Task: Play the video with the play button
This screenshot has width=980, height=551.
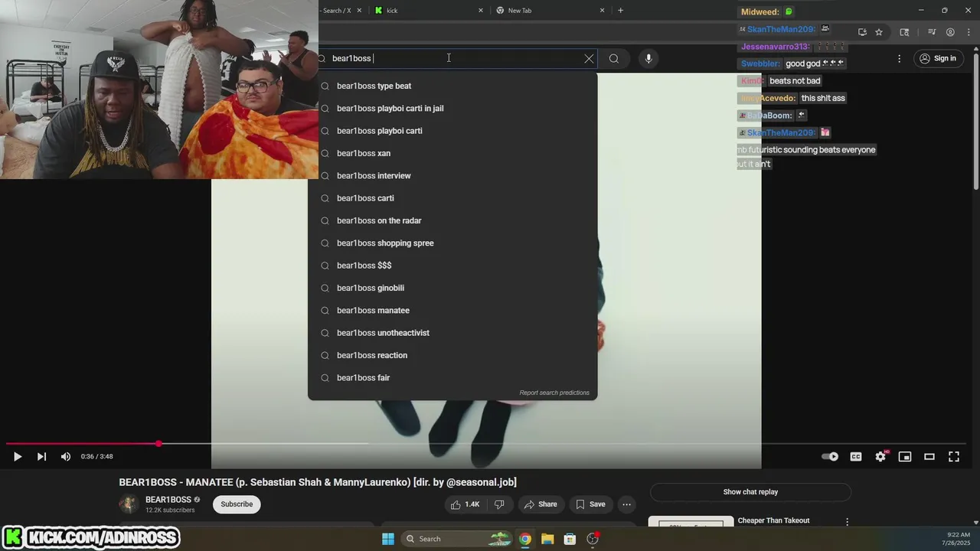Action: (18, 457)
